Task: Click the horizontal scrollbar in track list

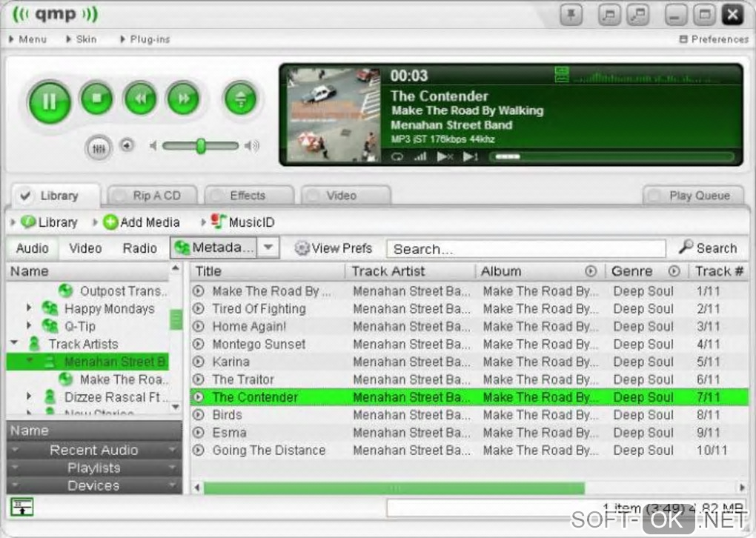Action: click(x=394, y=488)
